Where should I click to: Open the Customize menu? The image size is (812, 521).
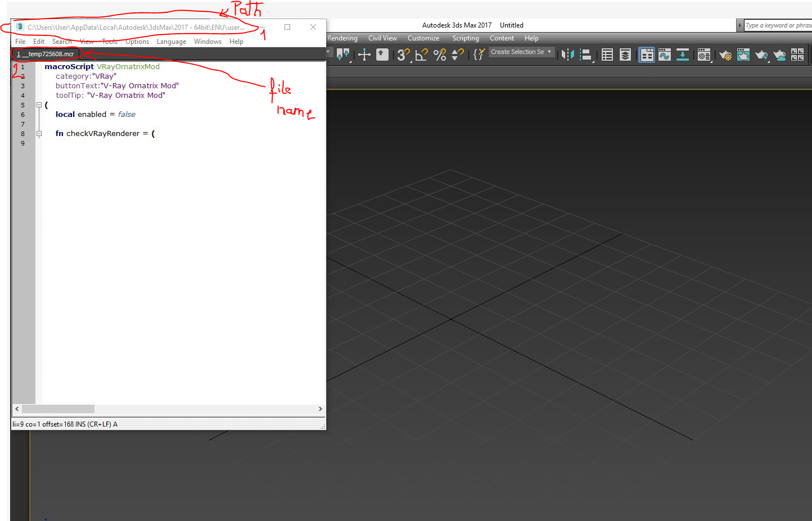tap(423, 38)
